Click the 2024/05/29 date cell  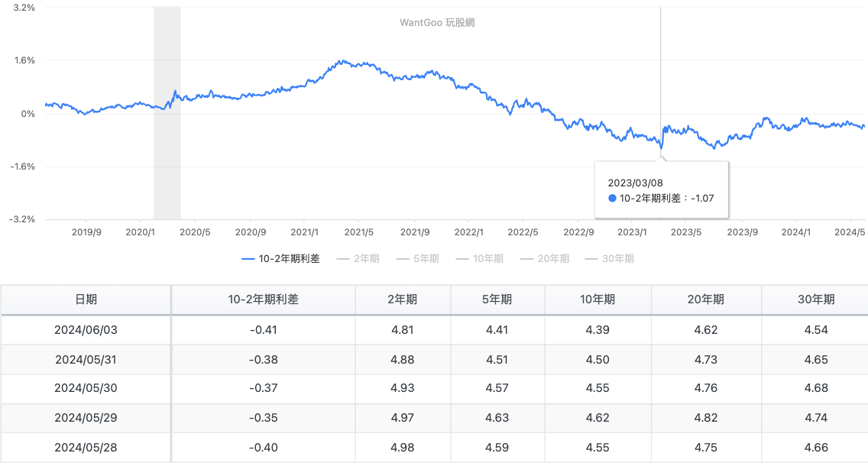pos(86,419)
